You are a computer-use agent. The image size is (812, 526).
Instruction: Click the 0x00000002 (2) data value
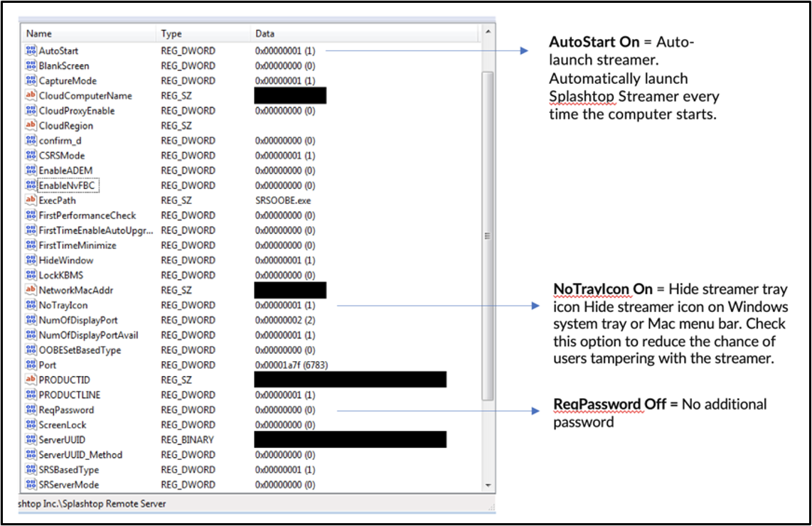tap(285, 321)
